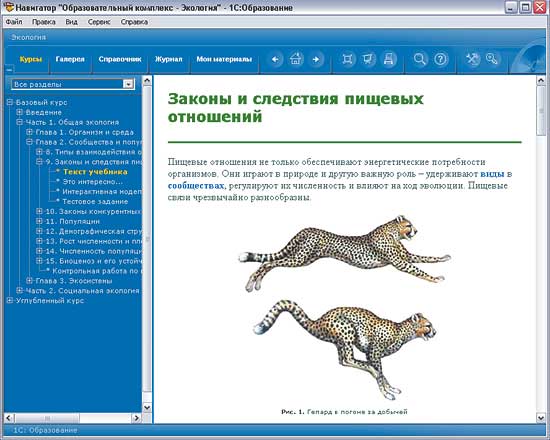Expand Глава 1. Организм и среда node

(29, 132)
